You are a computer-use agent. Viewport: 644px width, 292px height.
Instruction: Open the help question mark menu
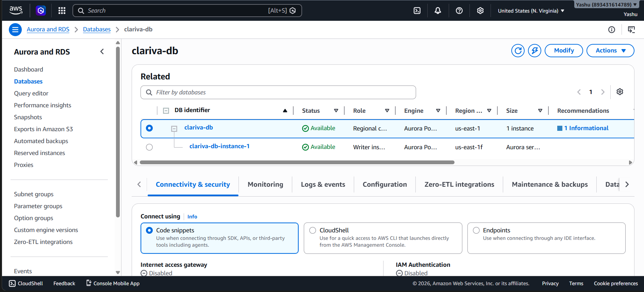[459, 11]
